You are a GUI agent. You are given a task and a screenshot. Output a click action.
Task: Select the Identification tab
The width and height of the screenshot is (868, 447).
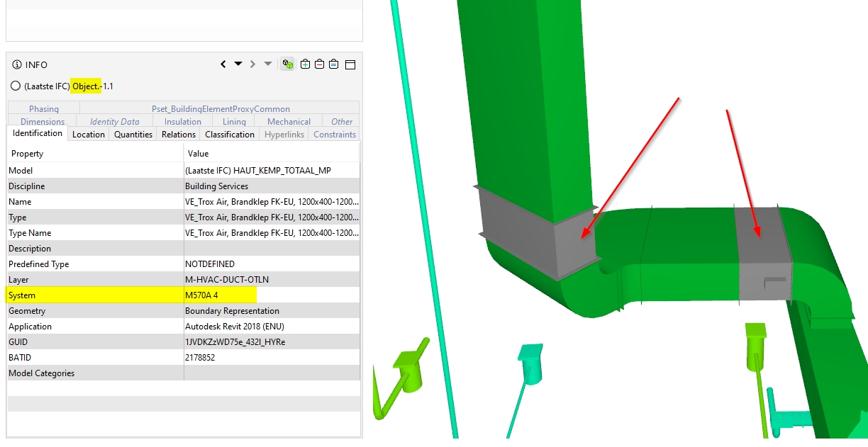[38, 133]
